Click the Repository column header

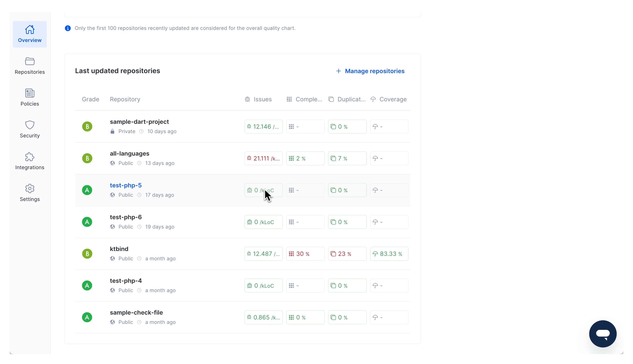pos(125,99)
